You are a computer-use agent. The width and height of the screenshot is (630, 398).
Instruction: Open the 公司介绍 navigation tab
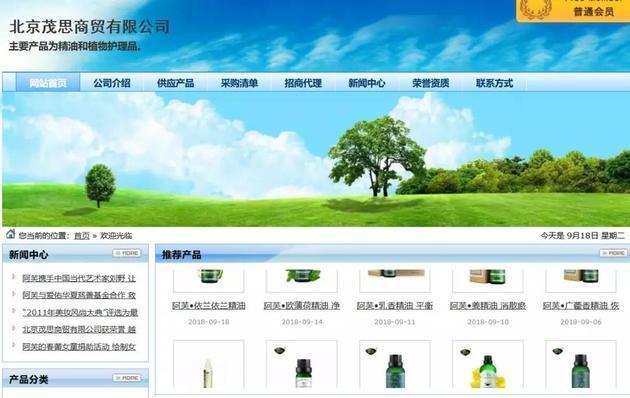112,83
